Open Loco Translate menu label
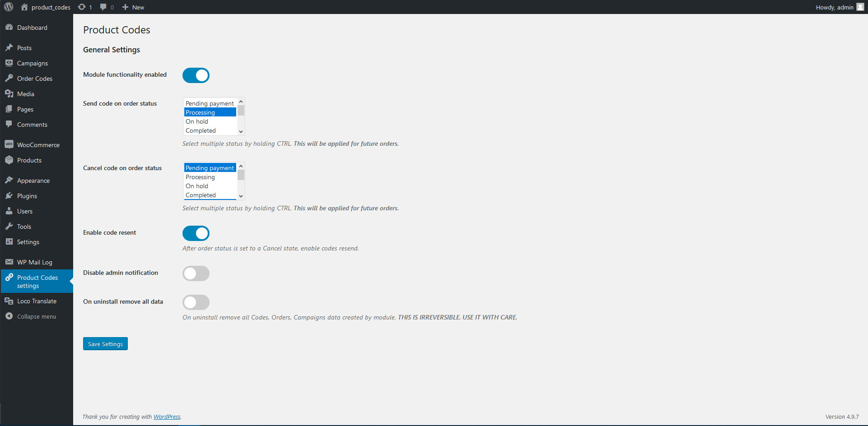 click(x=37, y=301)
